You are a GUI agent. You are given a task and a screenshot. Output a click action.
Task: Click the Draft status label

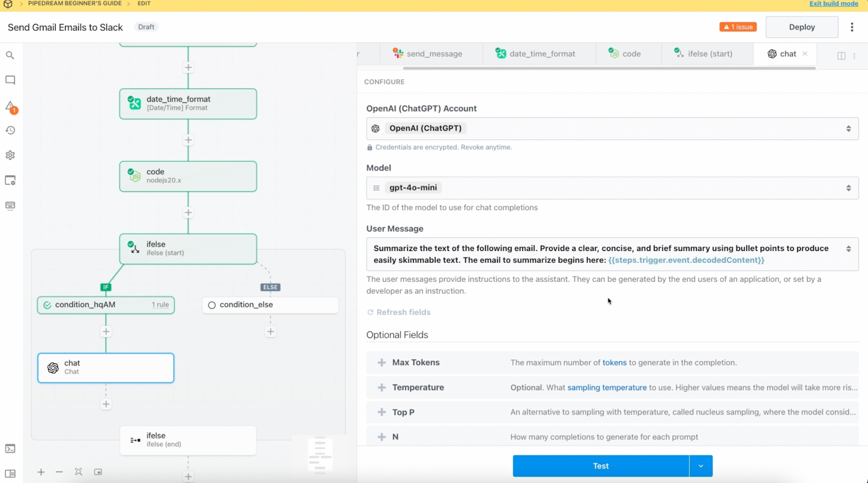[x=146, y=27]
